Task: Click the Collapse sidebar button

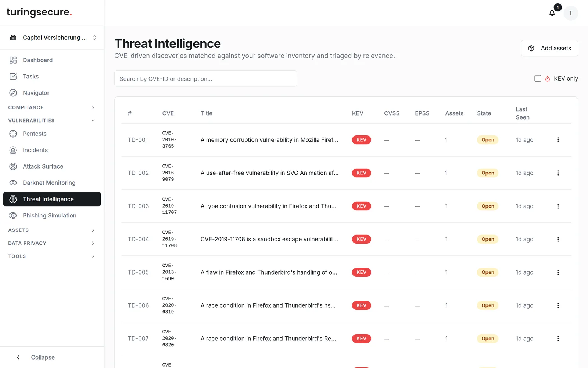Action: (52, 357)
